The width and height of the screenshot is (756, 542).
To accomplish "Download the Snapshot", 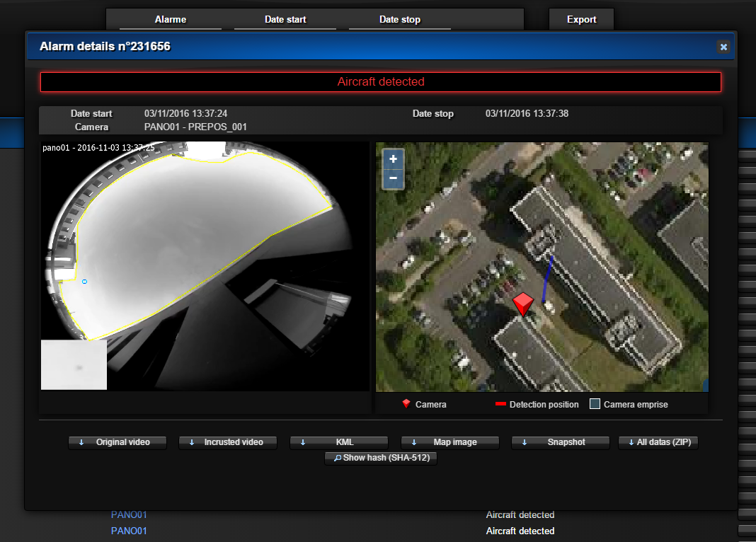I will (561, 442).
